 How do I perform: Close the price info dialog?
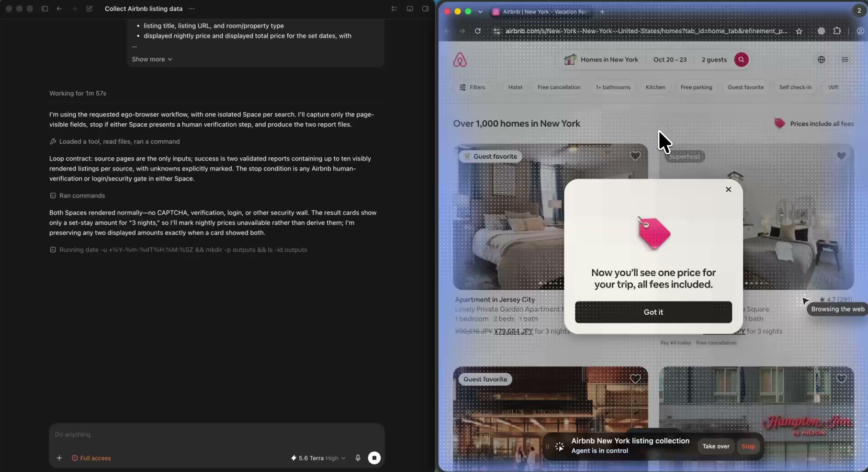tap(728, 189)
